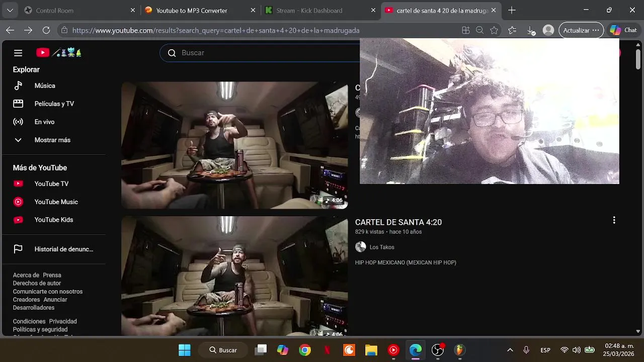Click the scroll-down arrow of page scrollbar

638,331
